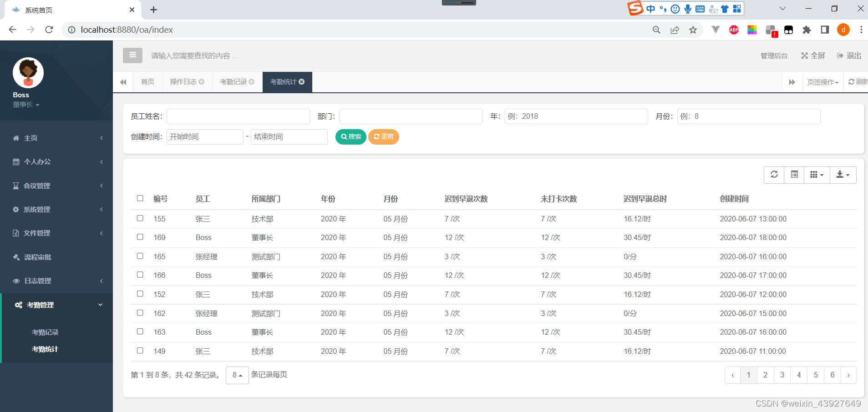The image size is (868, 412).
Task: Click the export/download icon above the table
Action: (843, 175)
